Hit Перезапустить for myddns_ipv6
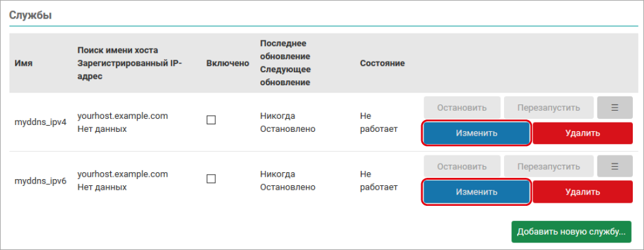Viewport: 644px width, 250px height. pos(548,167)
